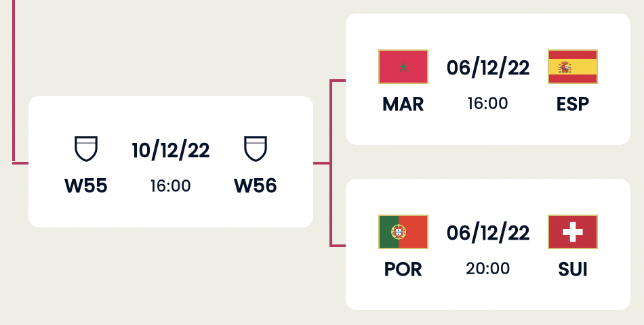Select the POR team label
This screenshot has height=325, width=644.
click(403, 269)
